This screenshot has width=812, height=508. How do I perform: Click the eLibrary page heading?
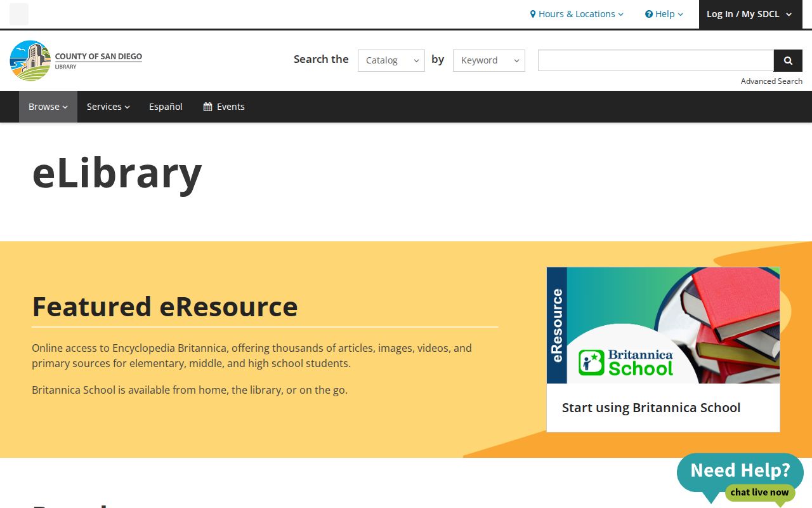[x=117, y=173]
